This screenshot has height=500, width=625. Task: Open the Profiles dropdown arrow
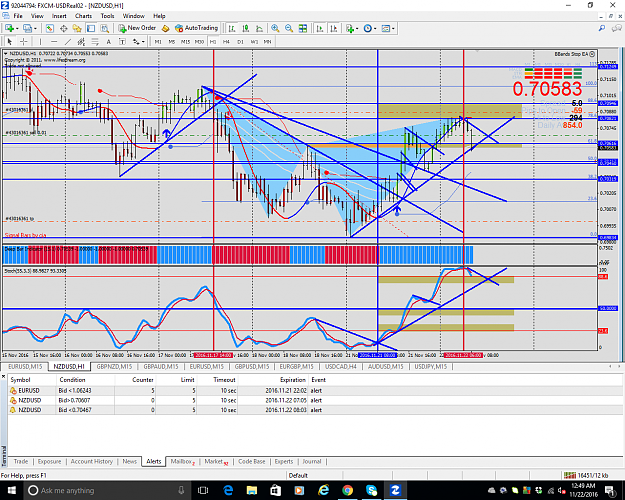(x=35, y=29)
